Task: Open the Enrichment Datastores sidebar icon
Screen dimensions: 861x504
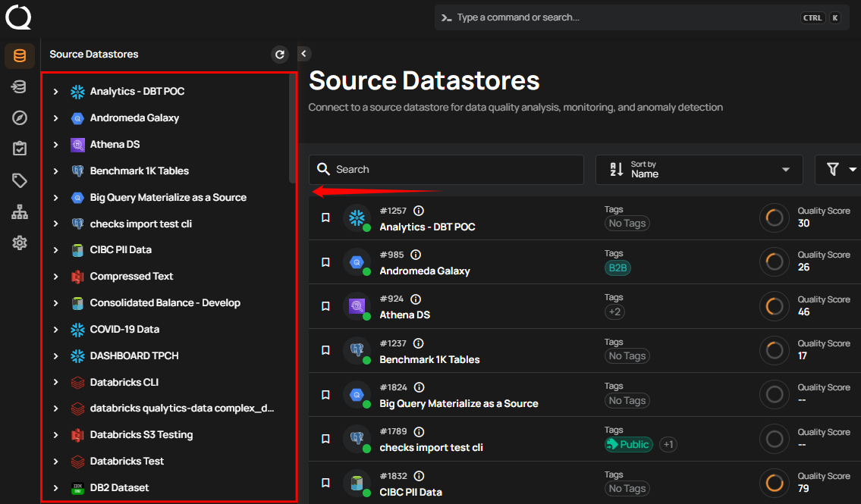Action: coord(20,86)
